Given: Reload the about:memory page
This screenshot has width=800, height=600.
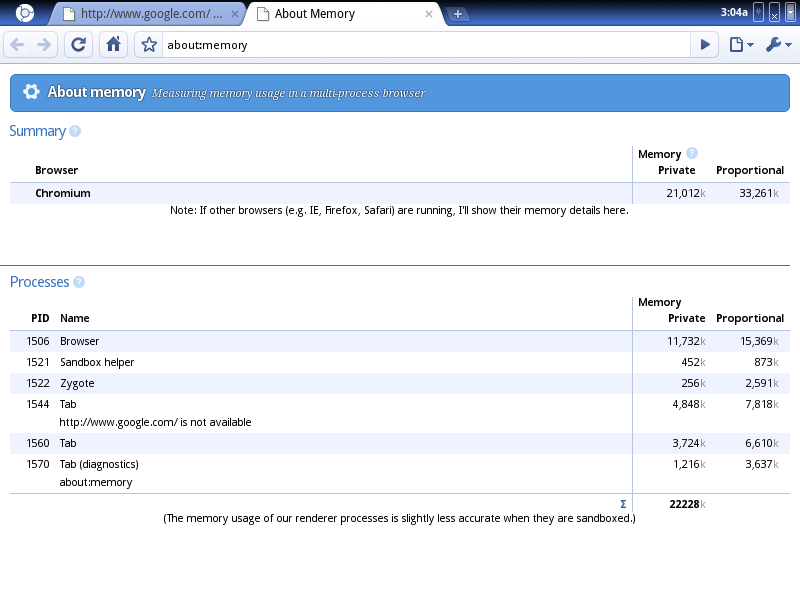Looking at the screenshot, I should pos(79,45).
